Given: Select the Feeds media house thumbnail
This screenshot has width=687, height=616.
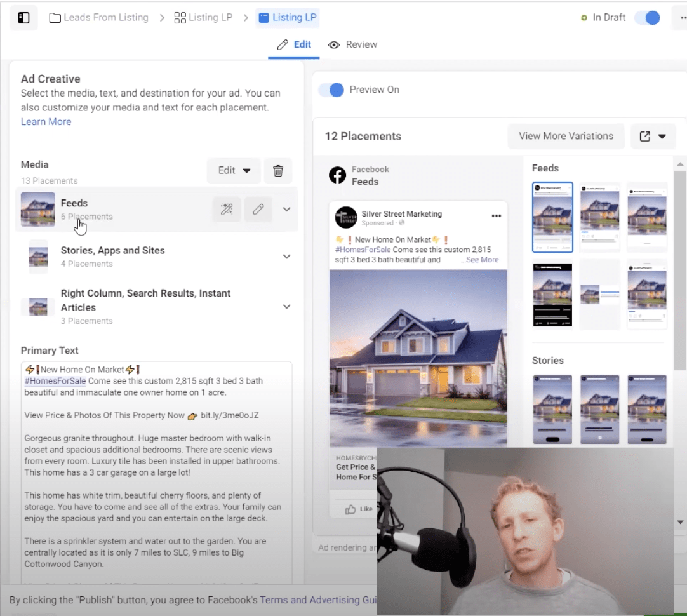Looking at the screenshot, I should coord(38,210).
